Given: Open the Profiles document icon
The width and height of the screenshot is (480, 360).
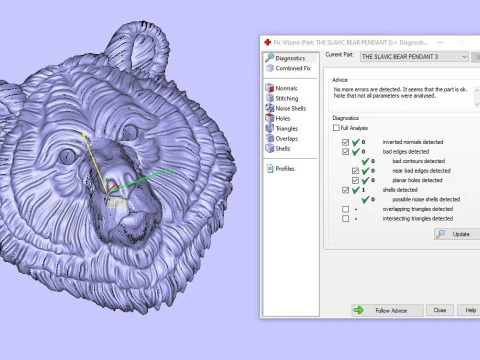Looking at the screenshot, I should [270, 168].
